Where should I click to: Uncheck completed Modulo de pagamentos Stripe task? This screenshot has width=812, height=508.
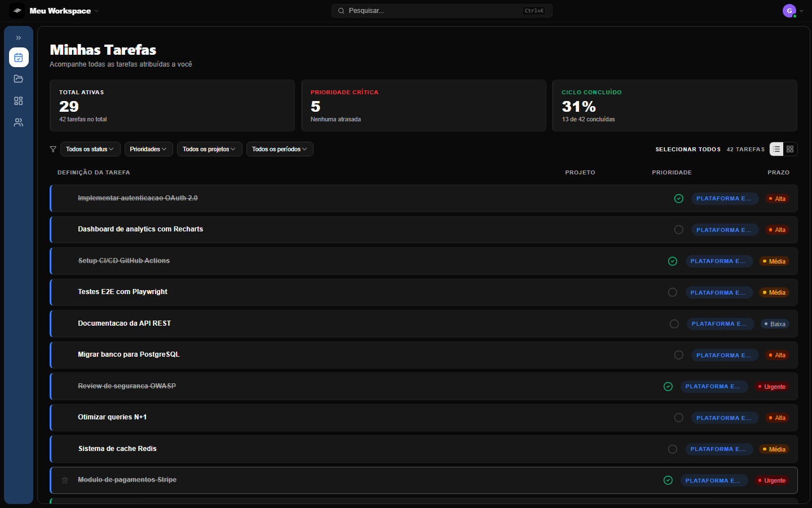tap(668, 480)
